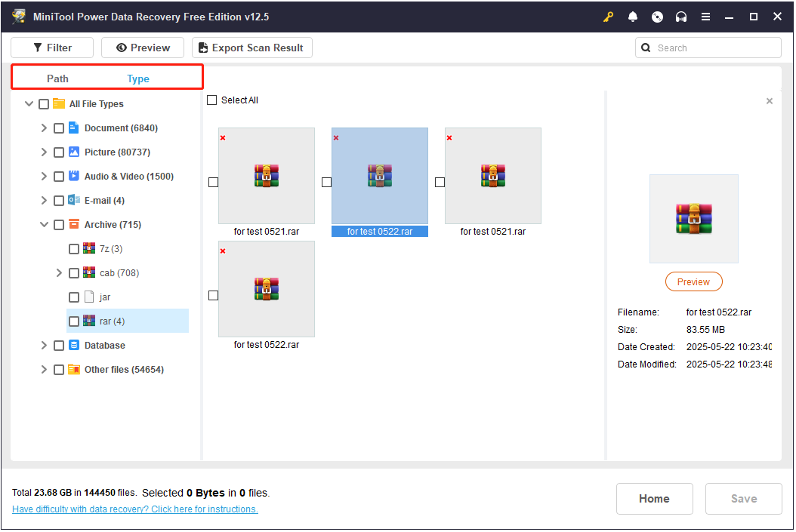Check the cab (708) checkbox
The height and width of the screenshot is (532, 796).
[74, 273]
